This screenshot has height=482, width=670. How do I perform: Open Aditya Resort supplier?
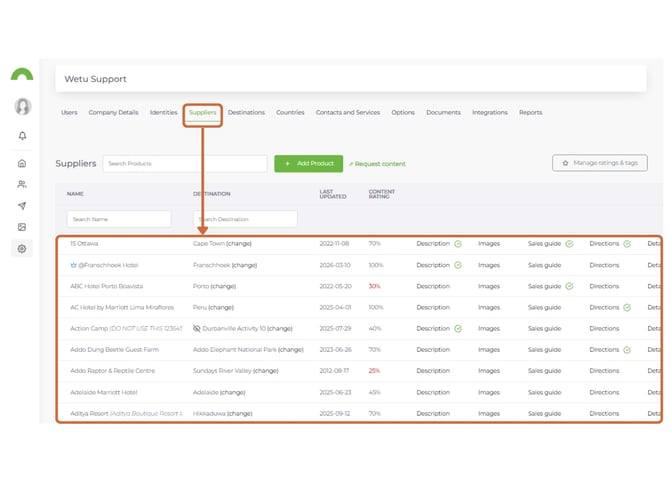pyautogui.click(x=126, y=413)
